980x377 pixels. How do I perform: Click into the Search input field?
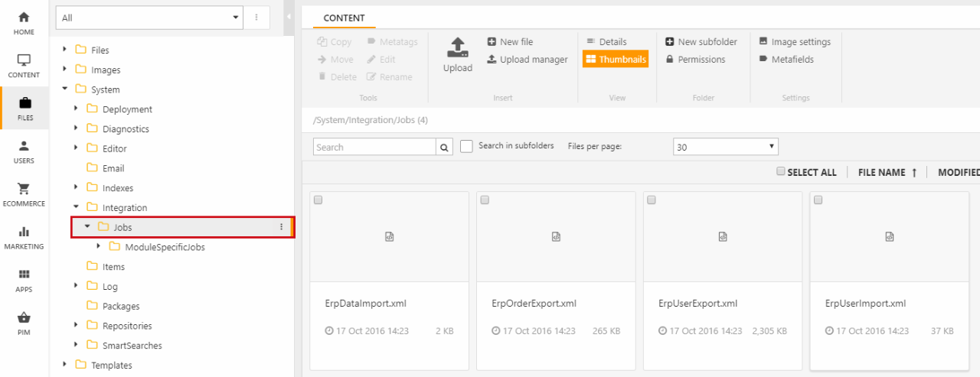[374, 147]
